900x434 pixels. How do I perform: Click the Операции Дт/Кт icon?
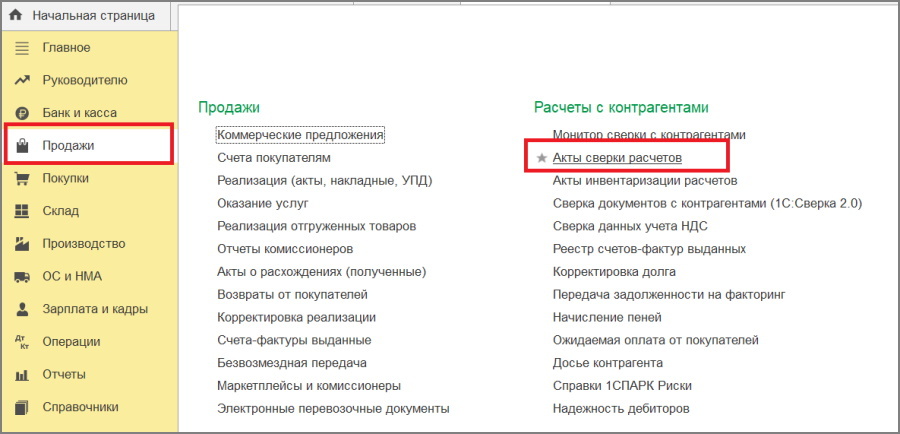point(22,342)
